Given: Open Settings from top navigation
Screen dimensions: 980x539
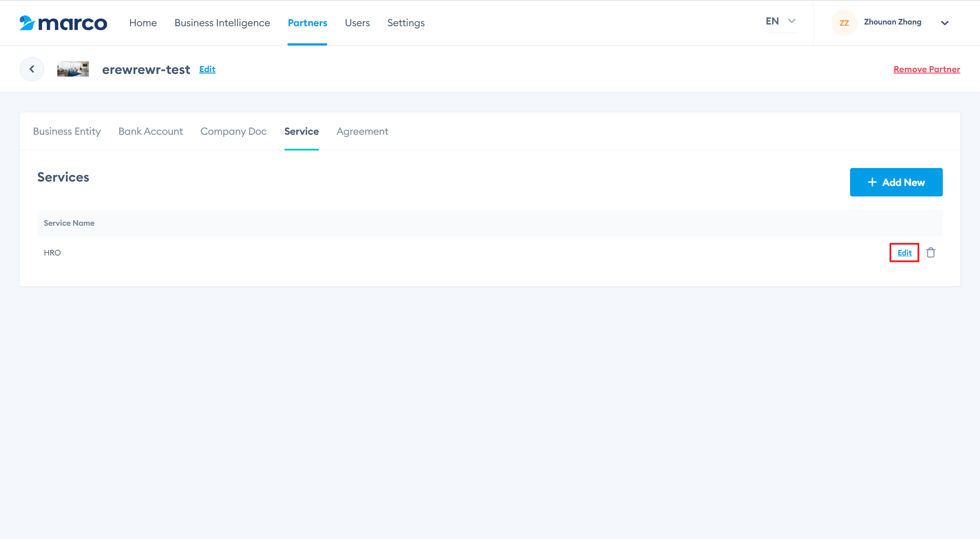Looking at the screenshot, I should click(406, 23).
